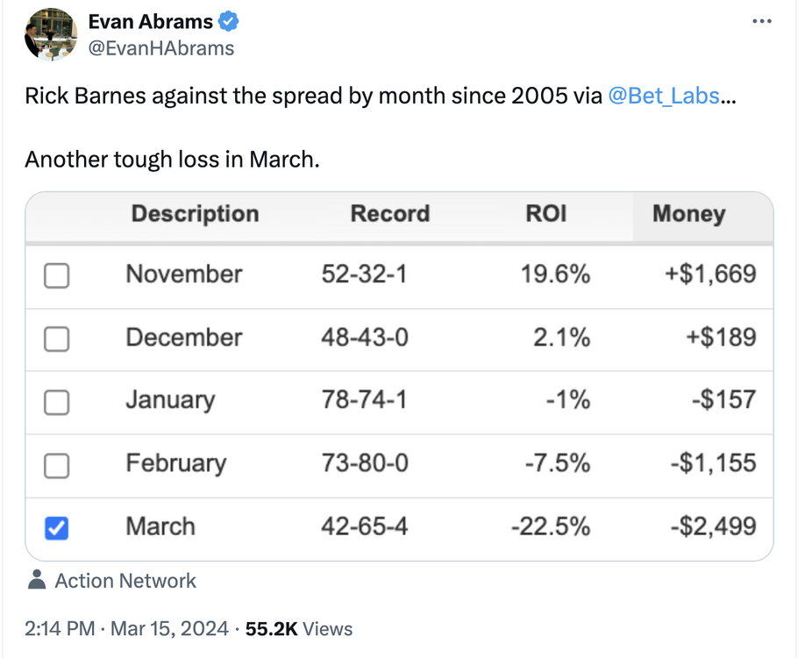Open the @Bet_Labs mention link
This screenshot has height=658, width=812.
[664, 96]
